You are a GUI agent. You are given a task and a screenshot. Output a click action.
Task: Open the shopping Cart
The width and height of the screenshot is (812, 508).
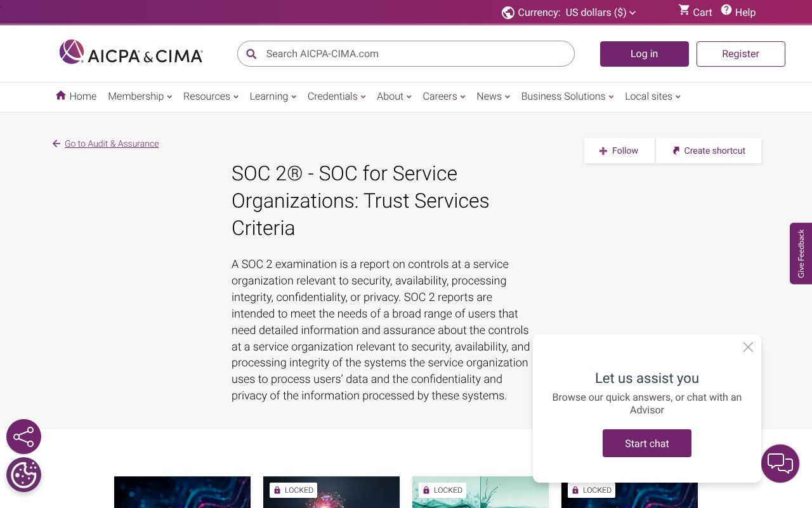[694, 12]
